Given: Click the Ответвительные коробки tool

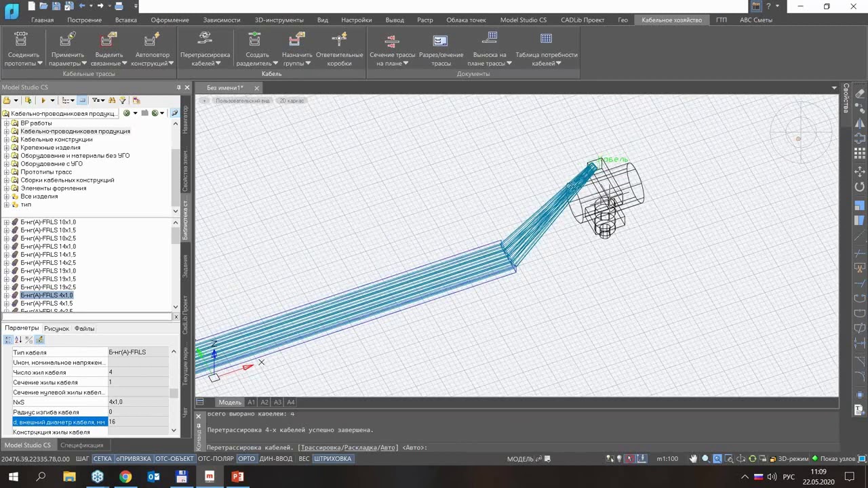Looking at the screenshot, I should click(x=339, y=47).
